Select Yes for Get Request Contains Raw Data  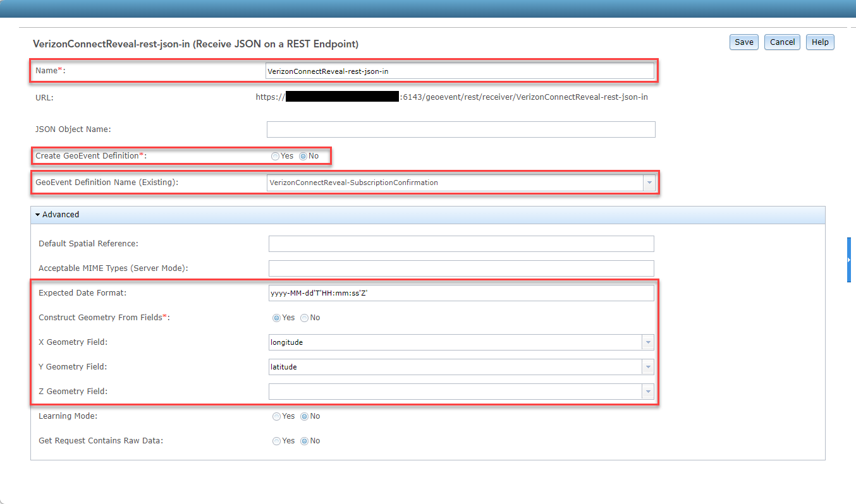pos(276,441)
